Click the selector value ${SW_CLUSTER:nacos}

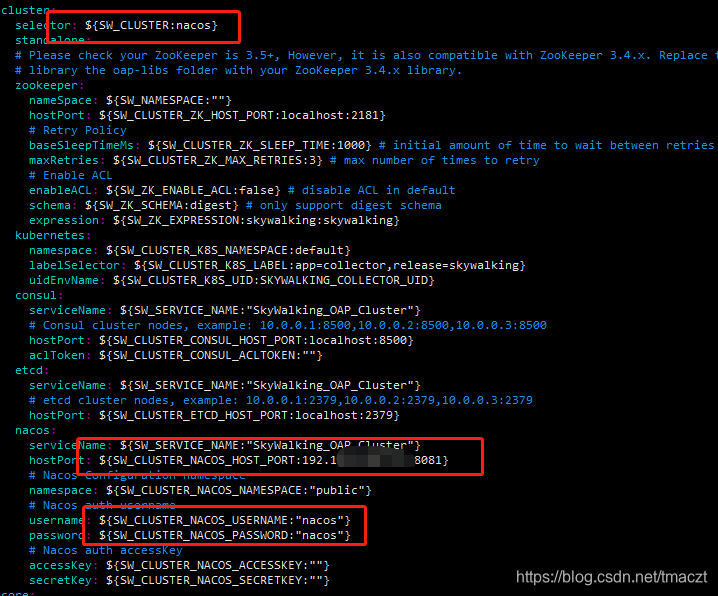151,25
